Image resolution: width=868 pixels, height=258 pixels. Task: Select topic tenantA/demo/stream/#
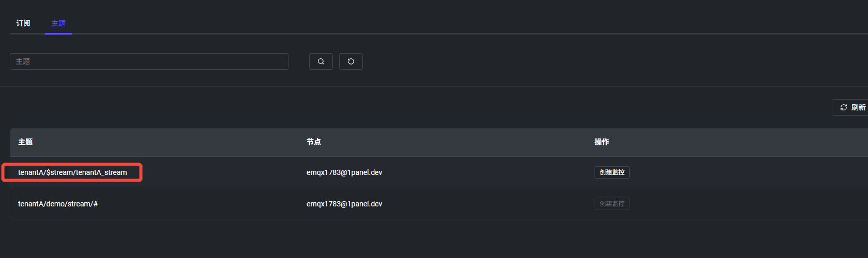pyautogui.click(x=58, y=204)
